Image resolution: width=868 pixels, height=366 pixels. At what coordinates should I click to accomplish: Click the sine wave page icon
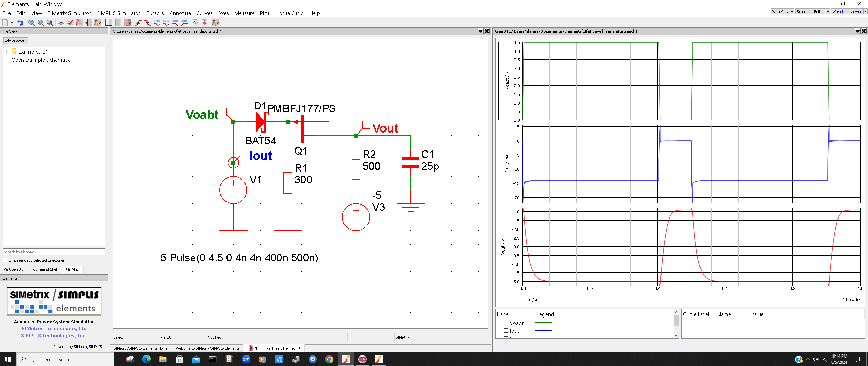(195, 23)
